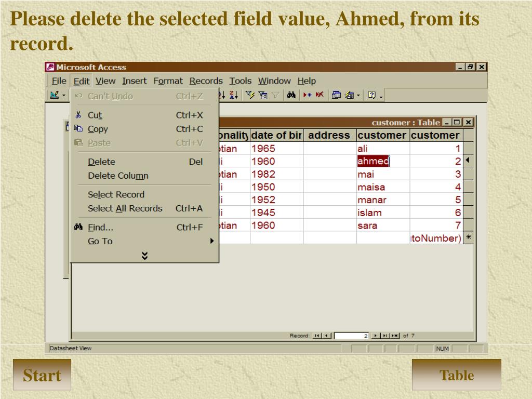Click the address column header
The height and width of the screenshot is (399, 532).
click(330, 135)
